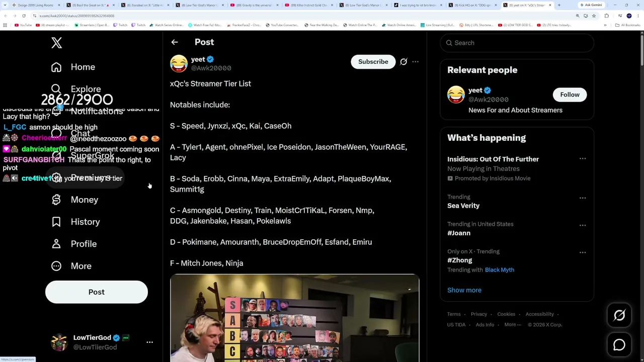Open Explore in the X sidebar
Viewport: 644px width, 362px height.
[x=76, y=89]
